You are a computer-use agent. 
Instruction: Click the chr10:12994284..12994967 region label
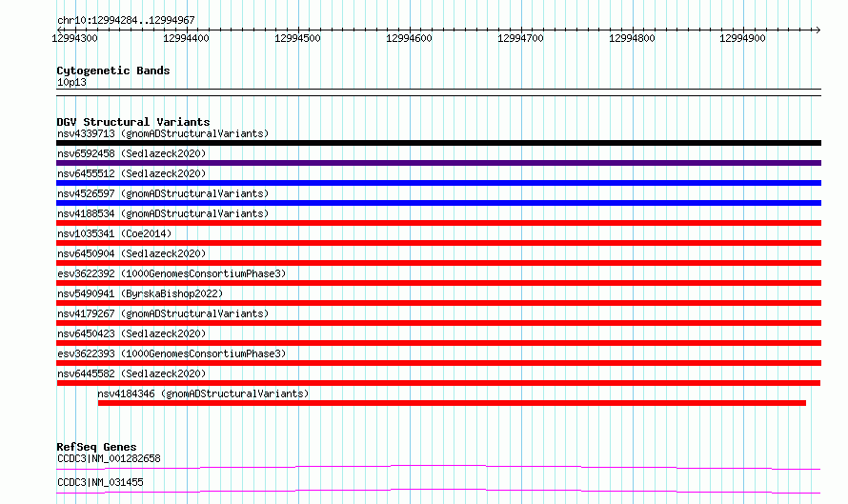tap(126, 21)
